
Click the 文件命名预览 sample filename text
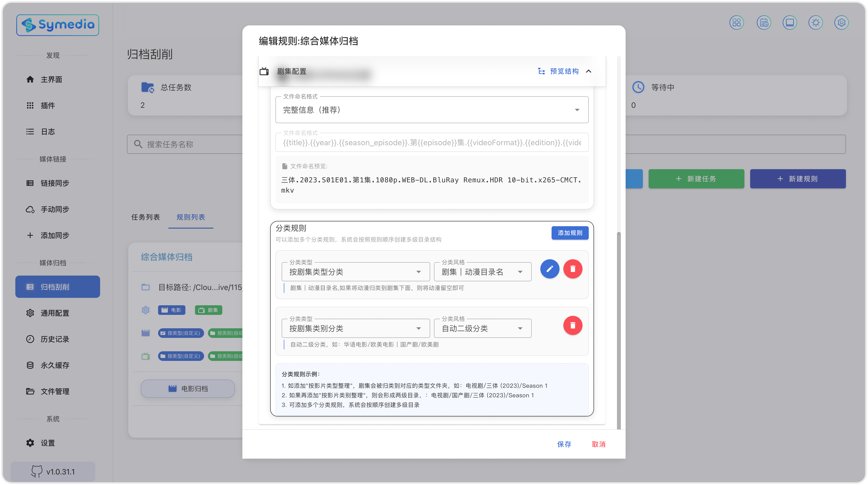pos(431,185)
